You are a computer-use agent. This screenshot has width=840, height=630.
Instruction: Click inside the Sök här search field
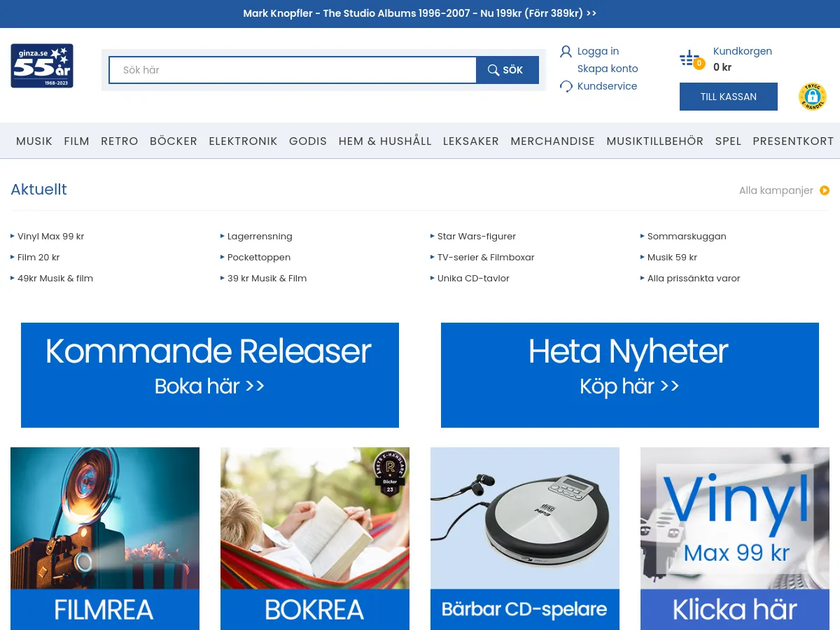tap(293, 70)
